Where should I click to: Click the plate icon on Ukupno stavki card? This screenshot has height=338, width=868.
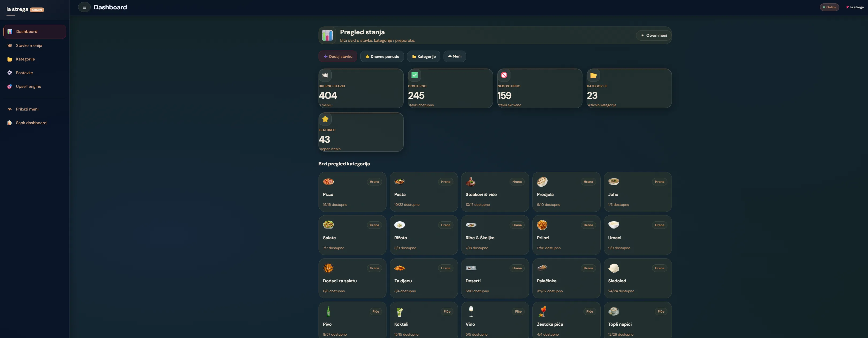325,75
